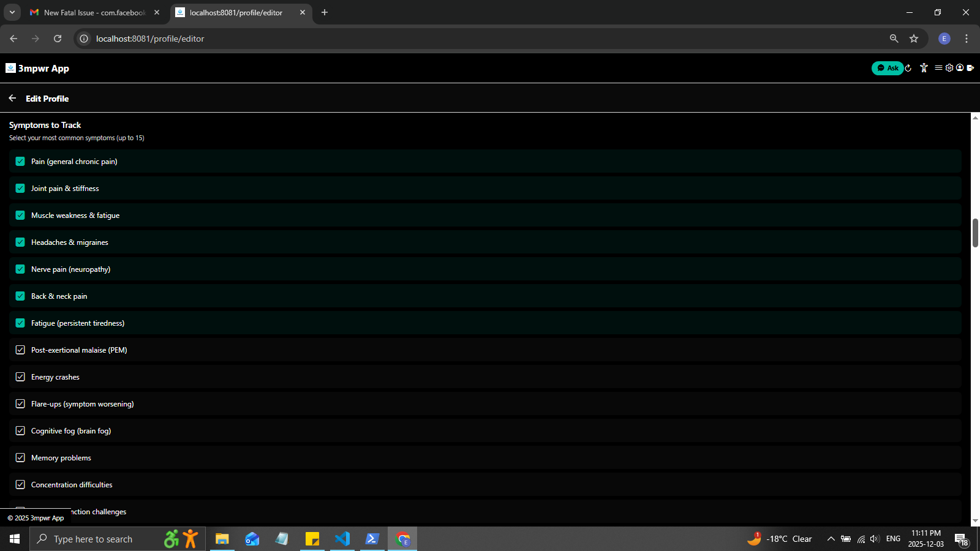Toggle Energy crashes symptom checkbox
Viewport: 980px width, 551px height.
[20, 377]
